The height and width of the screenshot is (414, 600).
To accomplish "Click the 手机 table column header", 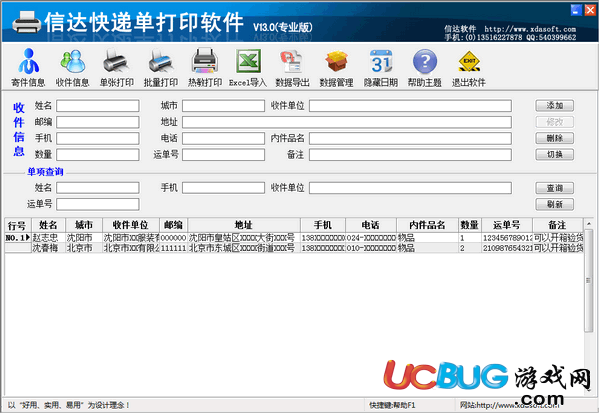I will (x=323, y=225).
